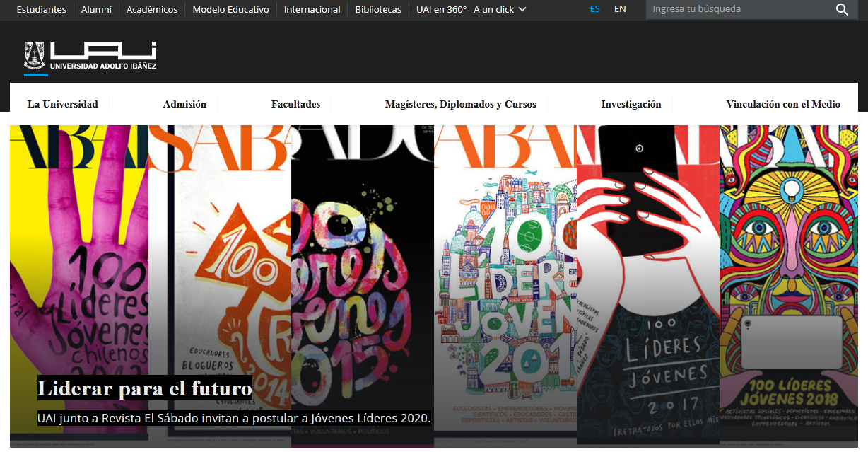The width and height of the screenshot is (868, 452).
Task: Click the pink hand magazine cover
Action: point(79,286)
